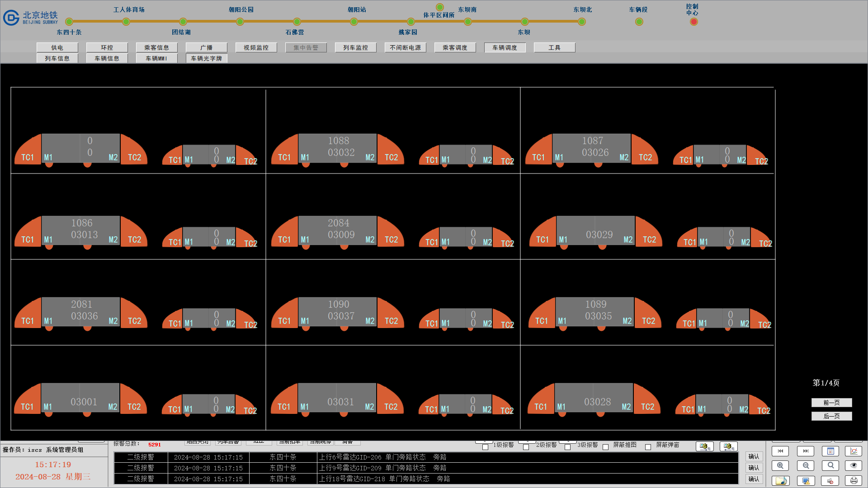The width and height of the screenshot is (868, 488).
Task: Click the calendar icon
Action: coord(830,451)
